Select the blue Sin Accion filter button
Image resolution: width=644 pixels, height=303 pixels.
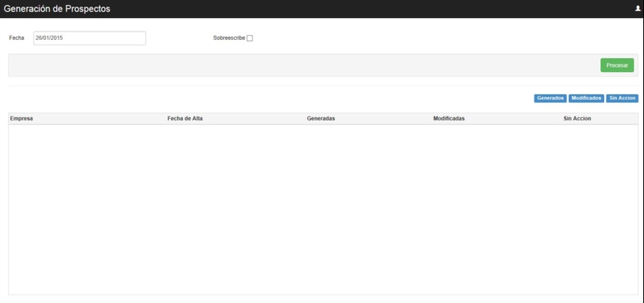[622, 98]
